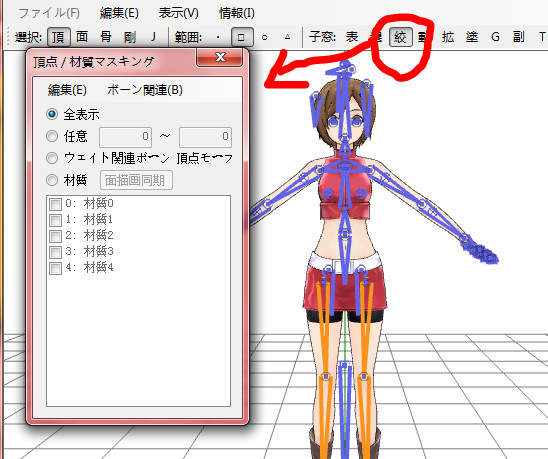Open ボーン関連(B) menu in dialog
The image size is (548, 459).
pyautogui.click(x=145, y=90)
